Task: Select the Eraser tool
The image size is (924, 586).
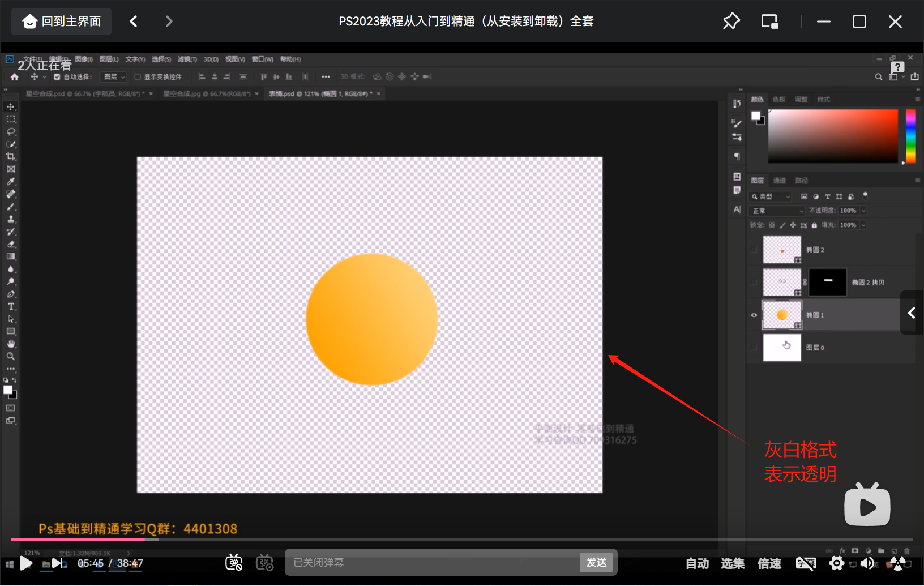Action: [x=11, y=244]
